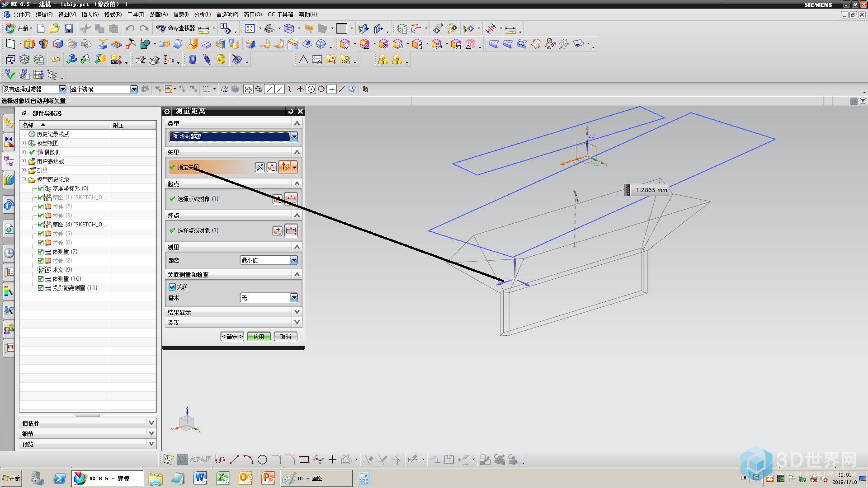Open the PowerPoint icon in the taskbar
This screenshot has height=488, width=868.
268,478
